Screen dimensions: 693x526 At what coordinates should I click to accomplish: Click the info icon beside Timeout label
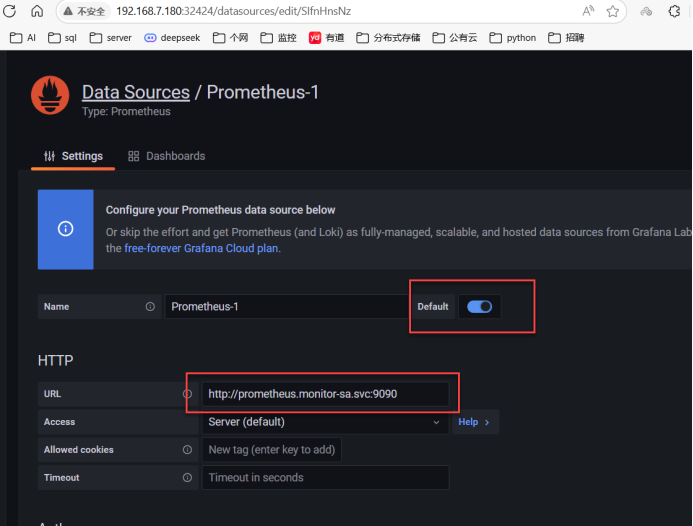(x=187, y=478)
